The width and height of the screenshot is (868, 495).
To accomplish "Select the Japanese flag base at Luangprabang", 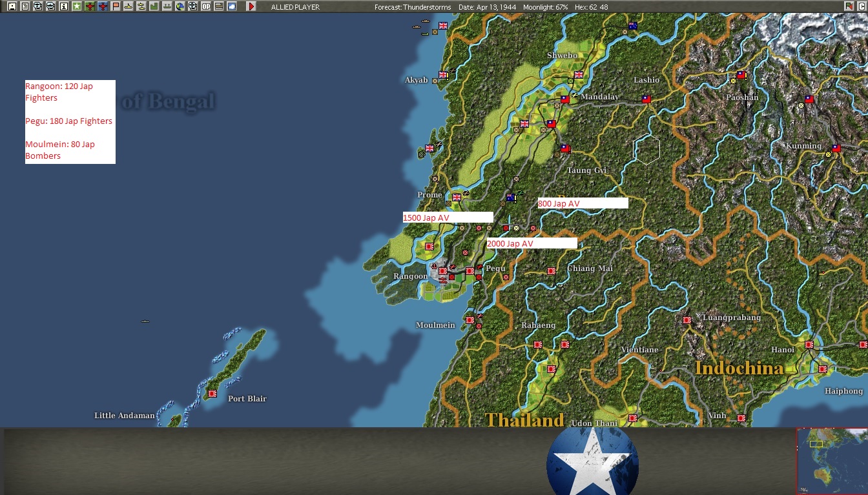I will [x=687, y=319].
